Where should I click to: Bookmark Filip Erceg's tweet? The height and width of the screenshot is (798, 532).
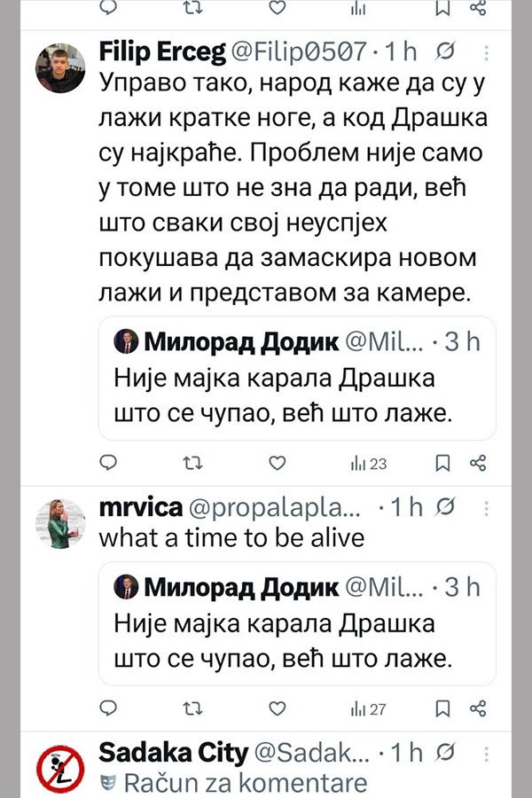443,463
